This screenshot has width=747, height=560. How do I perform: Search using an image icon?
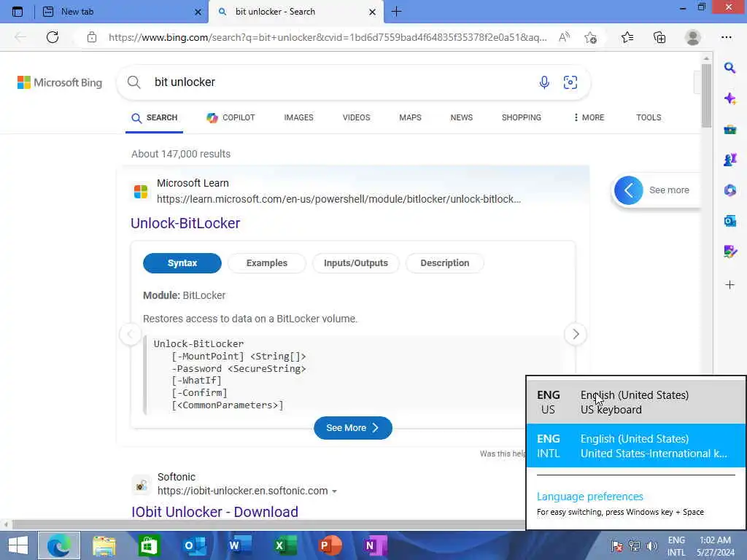click(570, 82)
